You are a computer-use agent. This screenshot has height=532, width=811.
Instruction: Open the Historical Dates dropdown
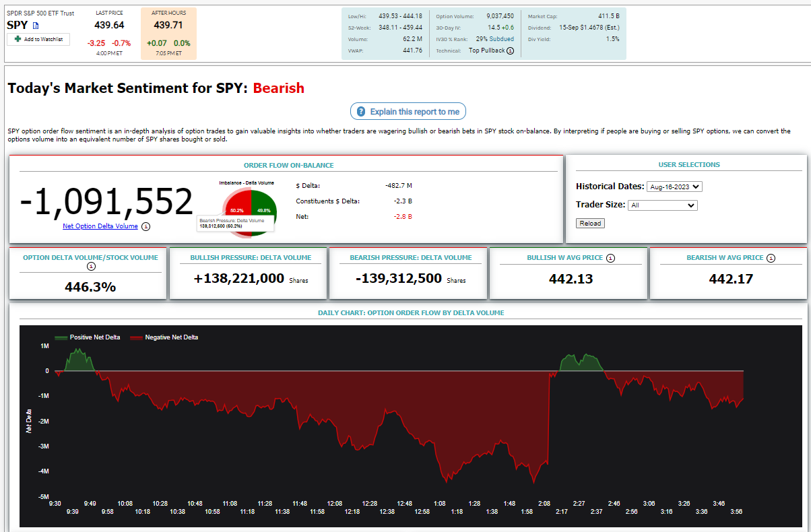674,187
